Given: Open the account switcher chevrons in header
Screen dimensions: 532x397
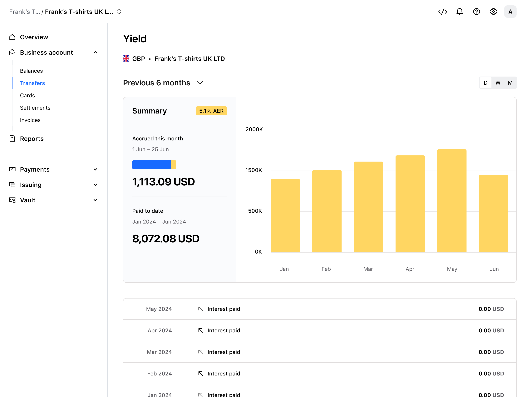Looking at the screenshot, I should coord(119,12).
